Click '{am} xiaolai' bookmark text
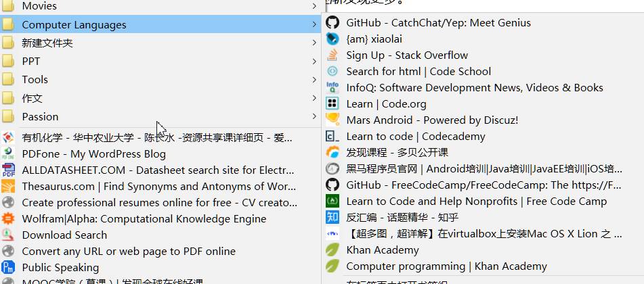The image size is (644, 284). point(374,39)
